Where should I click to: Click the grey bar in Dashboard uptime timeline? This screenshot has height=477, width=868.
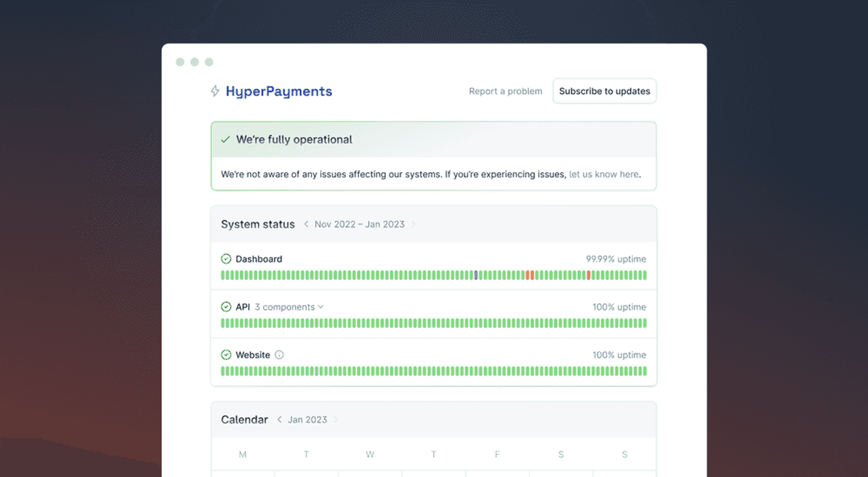point(476,275)
